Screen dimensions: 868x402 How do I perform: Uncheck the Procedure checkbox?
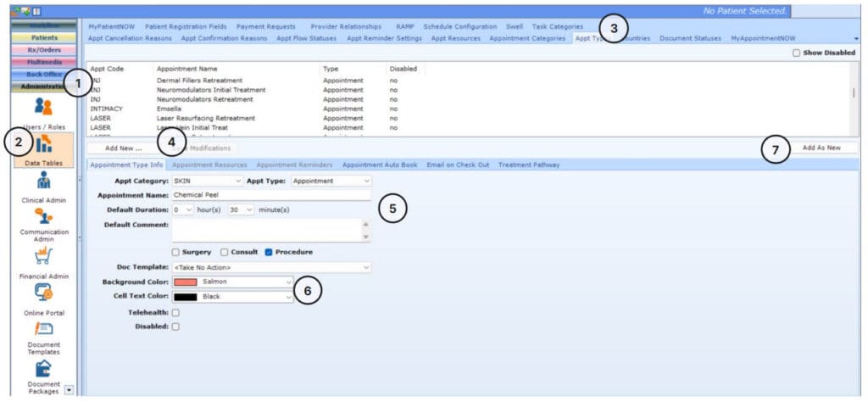point(269,252)
